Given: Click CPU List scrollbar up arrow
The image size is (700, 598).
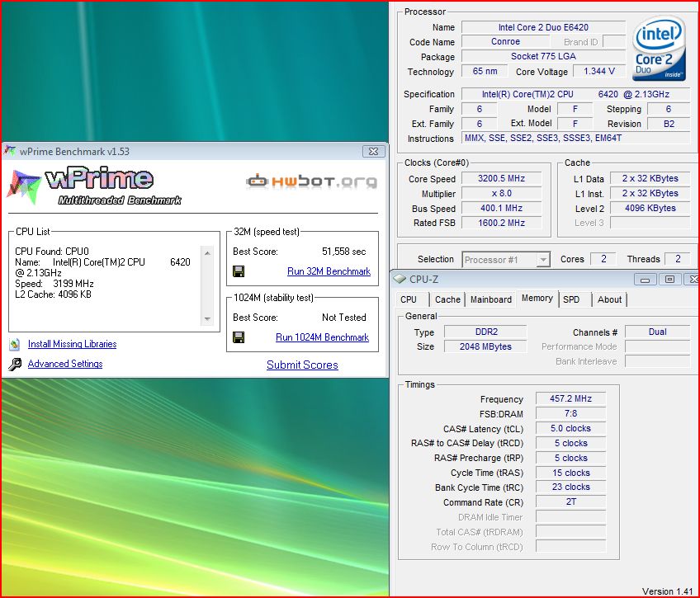Looking at the screenshot, I should [207, 253].
